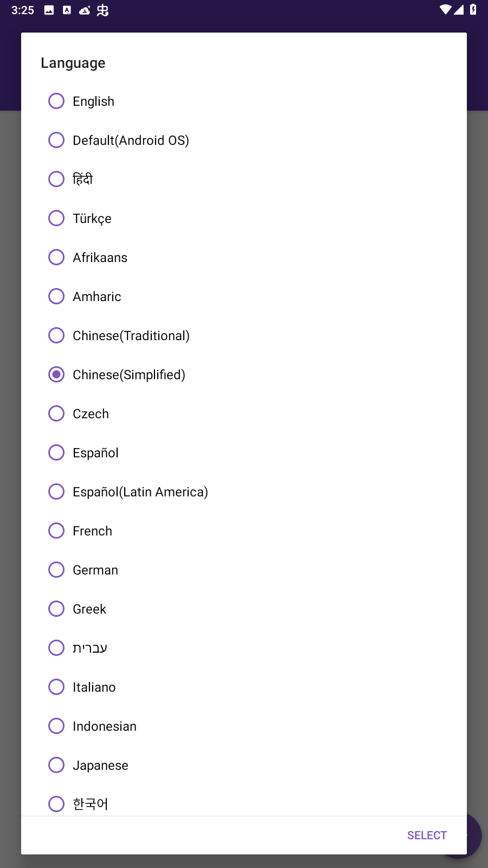Tap the picture icon in status bar
This screenshot has height=868, width=488.
pos(49,10)
